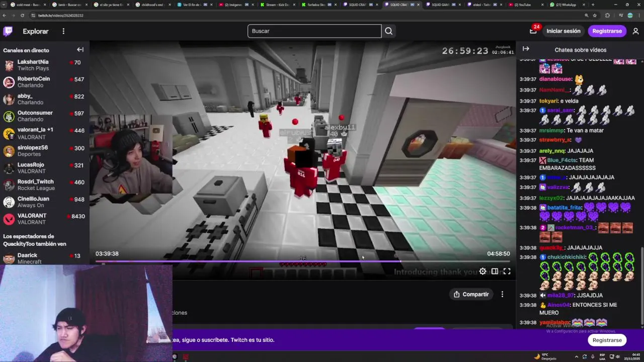This screenshot has height=362, width=644.
Task: Expand the system tray hidden icons
Action: [x=577, y=356]
